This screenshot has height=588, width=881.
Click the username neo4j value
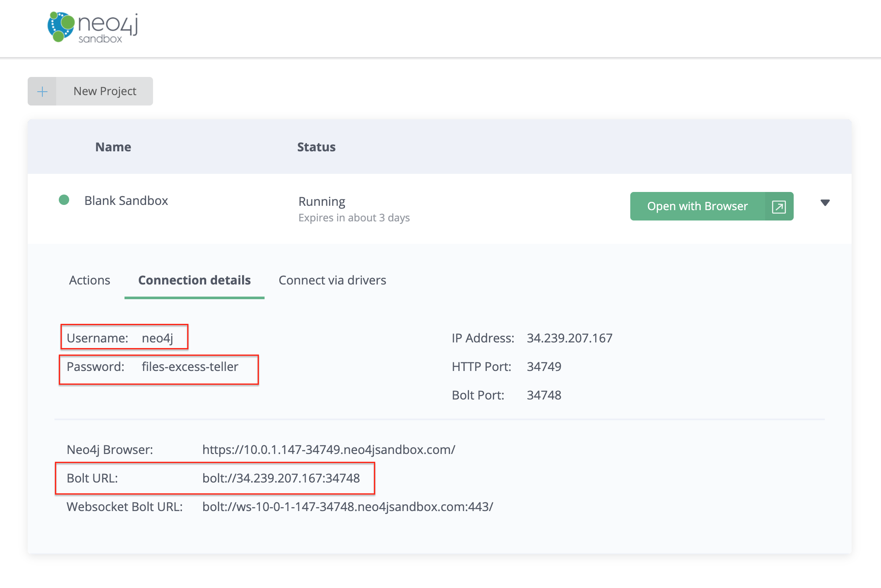157,338
